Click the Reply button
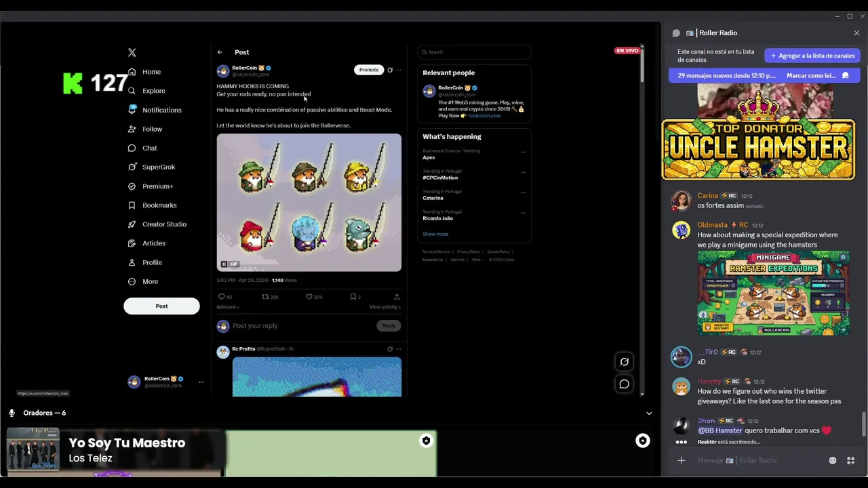 pyautogui.click(x=389, y=326)
